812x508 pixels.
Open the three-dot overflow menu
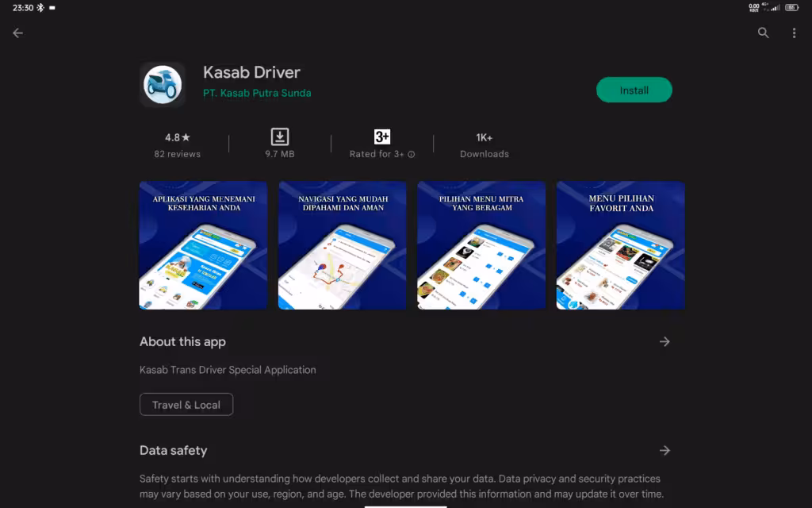pos(794,33)
